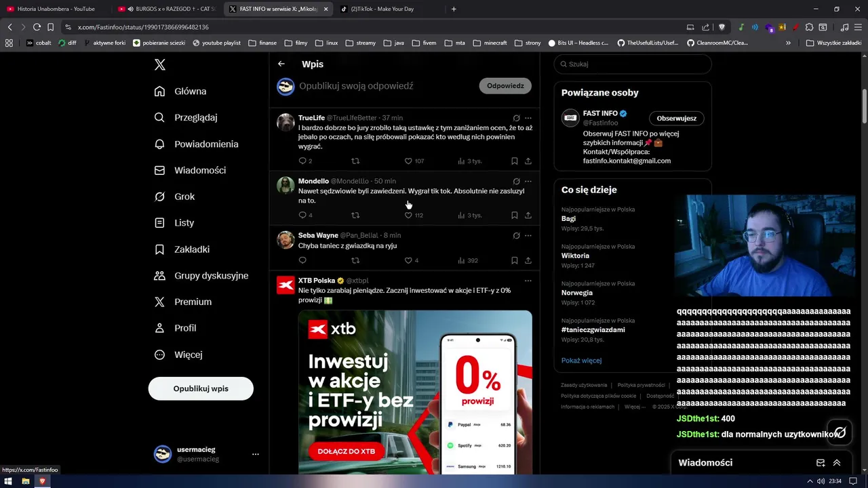Like the TrueLife reply
The height and width of the screenshot is (488, 868).
[408, 161]
